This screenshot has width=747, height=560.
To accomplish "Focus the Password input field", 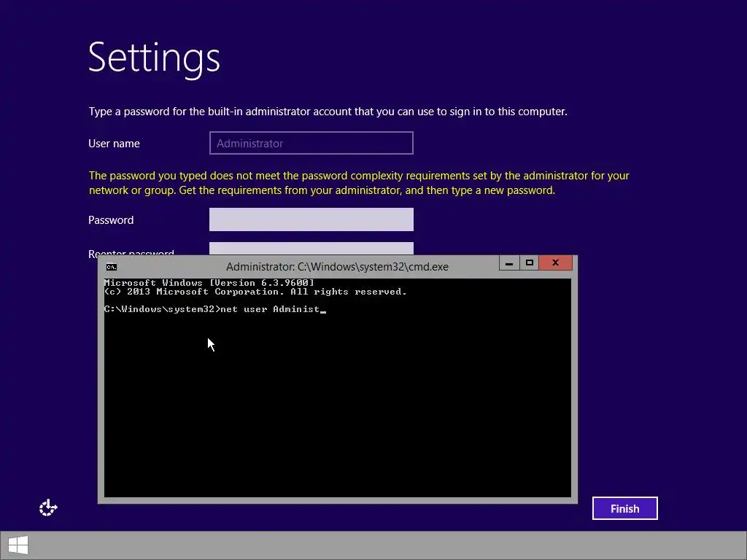I will (x=311, y=219).
